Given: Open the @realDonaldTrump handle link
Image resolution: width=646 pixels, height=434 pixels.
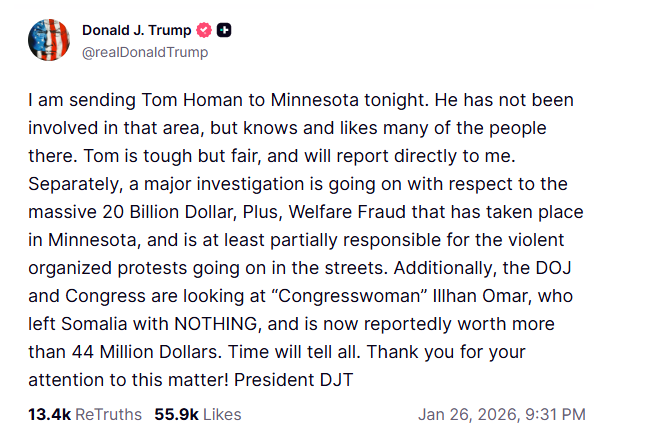Looking at the screenshot, I should 145,52.
